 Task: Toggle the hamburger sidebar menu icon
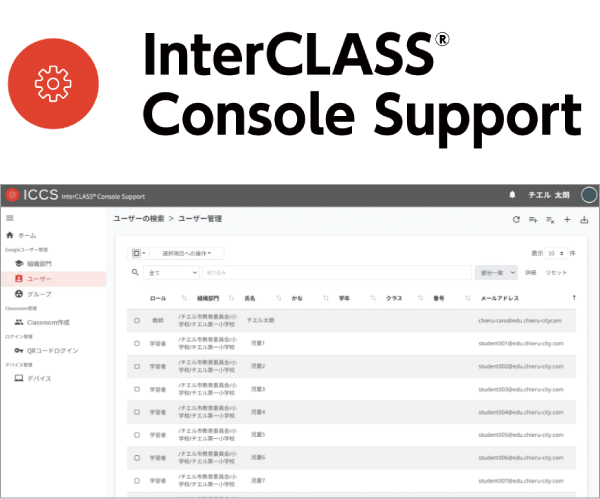point(10,218)
